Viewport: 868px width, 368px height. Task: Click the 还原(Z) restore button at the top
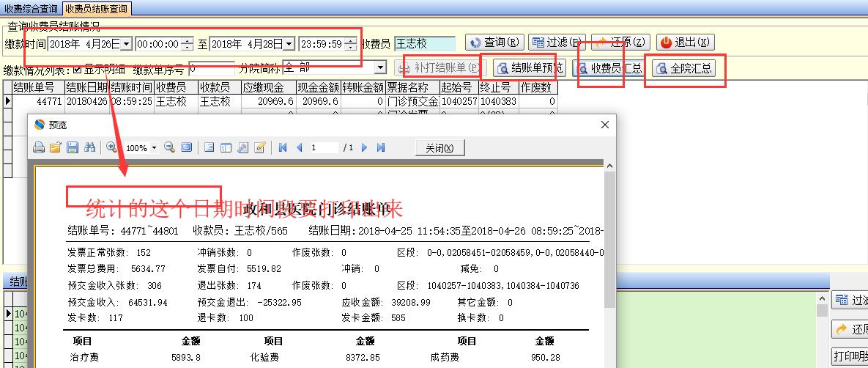[620, 42]
